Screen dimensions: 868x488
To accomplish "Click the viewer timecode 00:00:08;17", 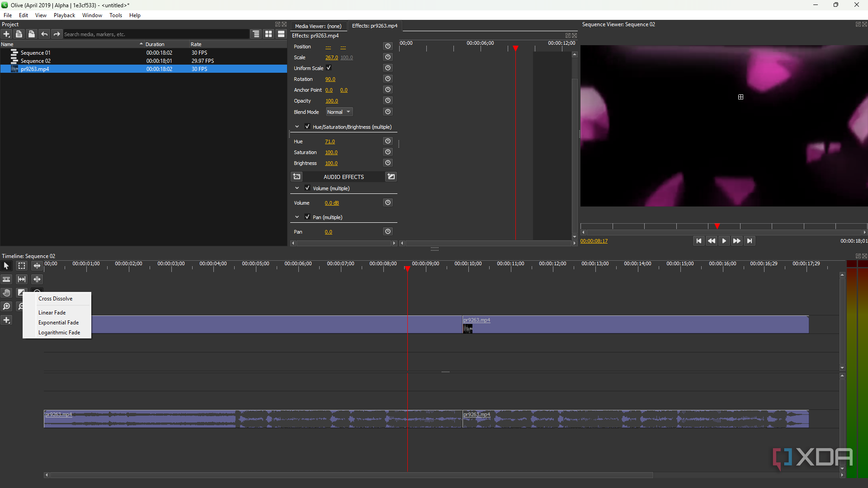I will [594, 241].
